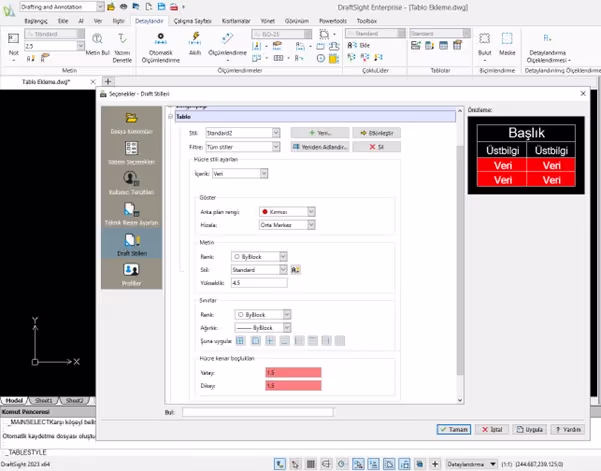Open the Sınırlar Renk ByBlock dropdown
Screen dimensions: 601x471
pos(263,315)
